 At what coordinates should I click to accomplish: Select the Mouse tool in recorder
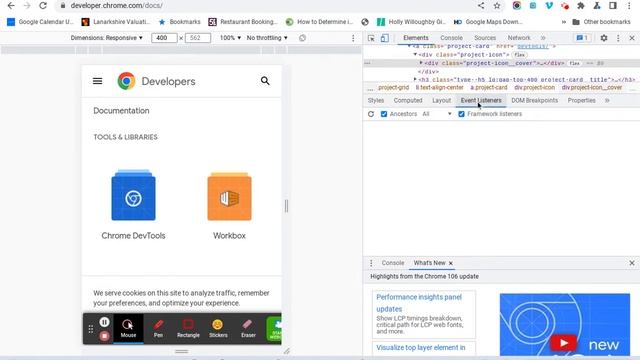click(x=128, y=329)
